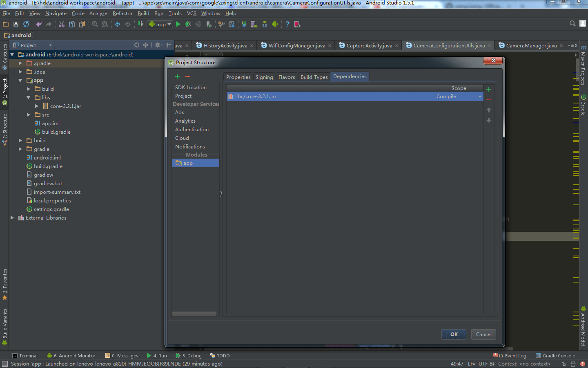Launch the Debug app toolbar icon

(187, 24)
